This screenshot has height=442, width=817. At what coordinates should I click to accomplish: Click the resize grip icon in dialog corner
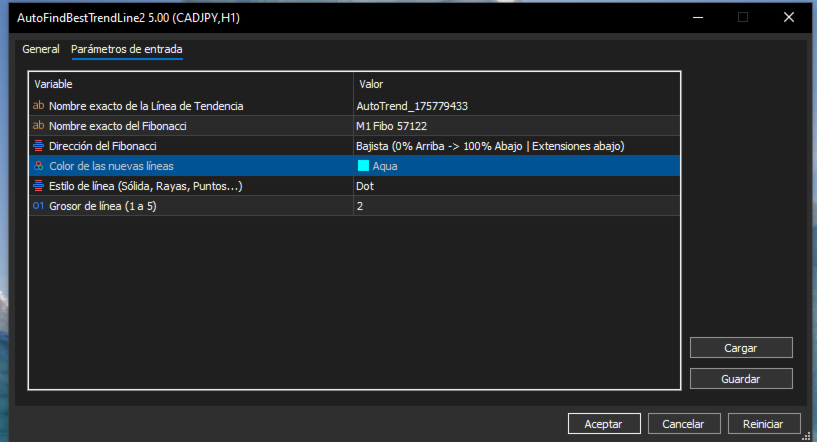coord(806,437)
